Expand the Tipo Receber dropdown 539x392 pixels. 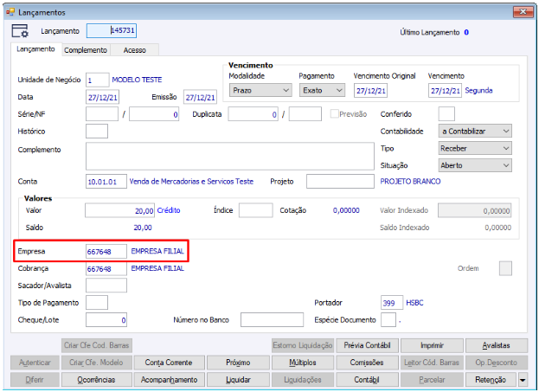point(475,148)
